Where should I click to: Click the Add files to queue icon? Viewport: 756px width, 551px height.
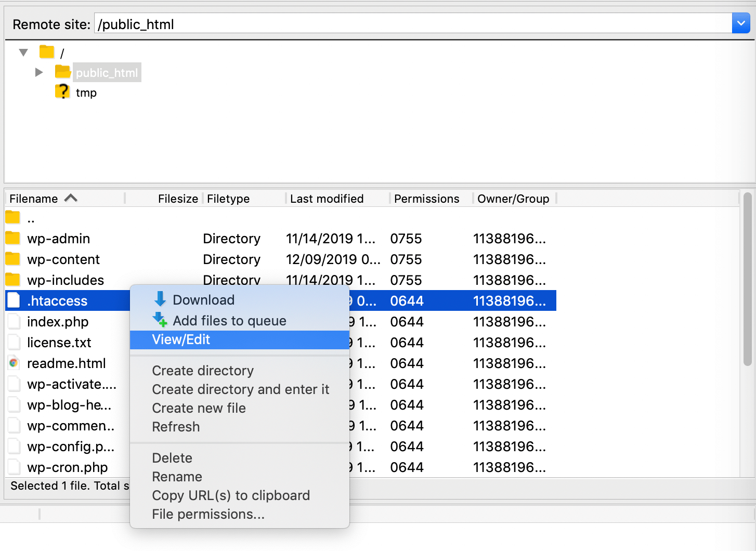(159, 320)
